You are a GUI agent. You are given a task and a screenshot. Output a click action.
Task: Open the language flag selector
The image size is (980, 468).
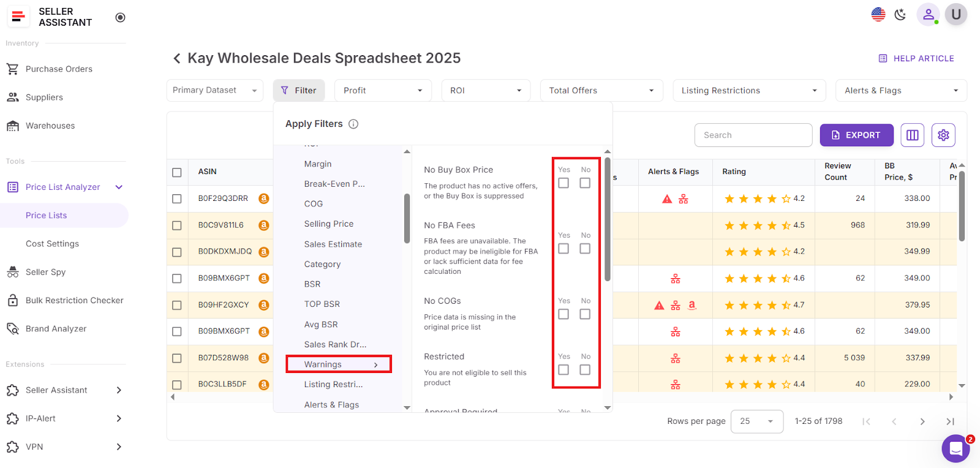tap(878, 14)
